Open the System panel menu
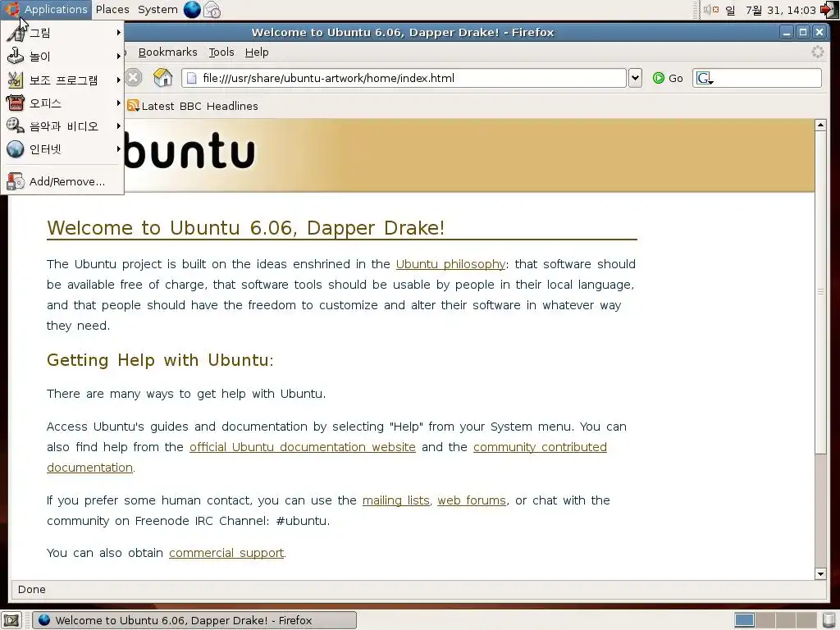Viewport: 840px width, 630px height. point(157,9)
